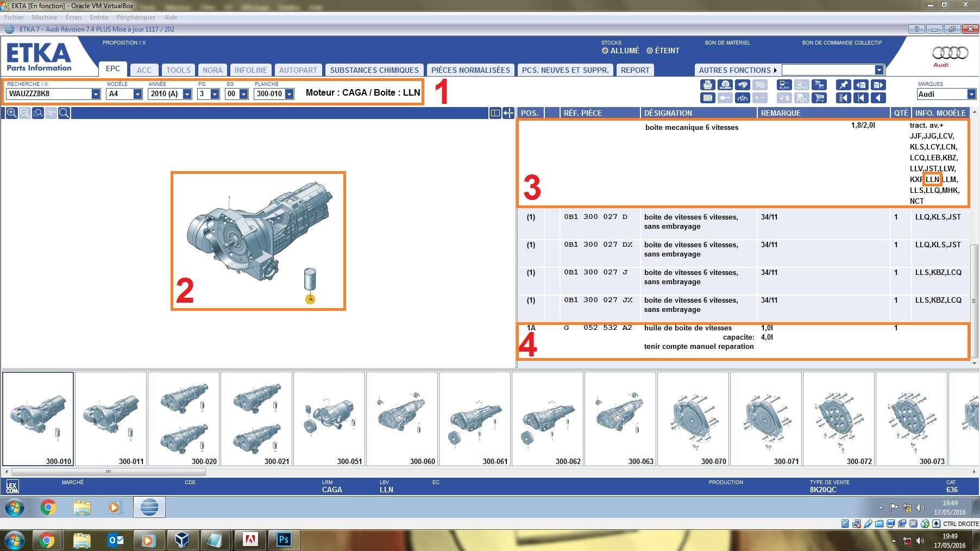Click the hierarchy tree icon
Image resolution: width=980 pixels, height=551 pixels.
(x=743, y=98)
